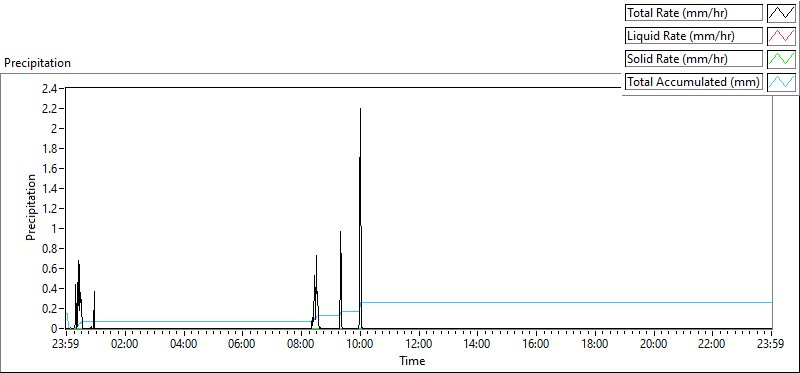Click the Total Accumulated blue line swatch
The image size is (800, 373).
click(781, 82)
